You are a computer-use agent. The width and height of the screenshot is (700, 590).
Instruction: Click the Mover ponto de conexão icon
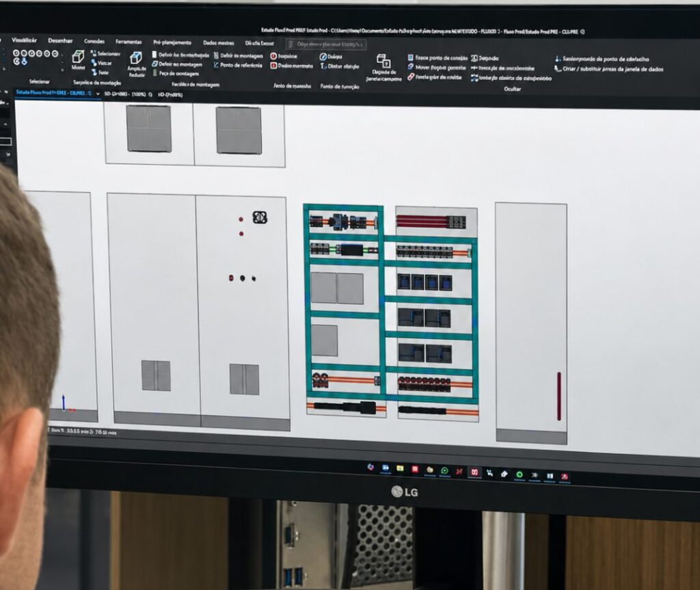(x=411, y=67)
